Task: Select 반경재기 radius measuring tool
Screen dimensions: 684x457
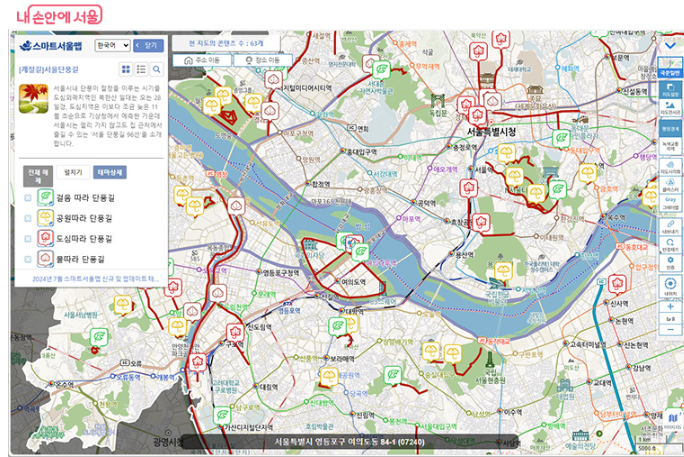Action: point(670,245)
